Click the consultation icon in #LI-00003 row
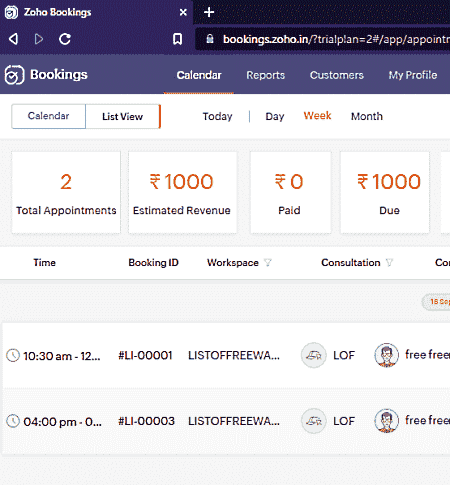This screenshot has height=485, width=450. [313, 421]
